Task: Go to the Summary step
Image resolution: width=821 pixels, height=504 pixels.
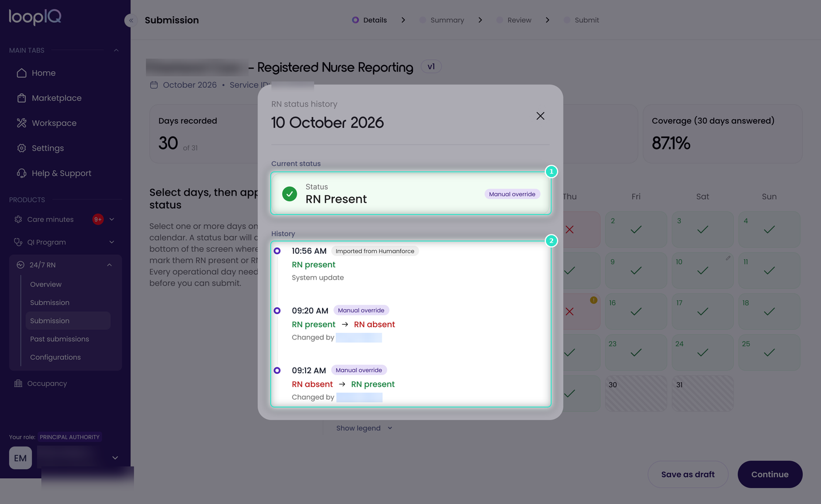Action: click(442, 20)
